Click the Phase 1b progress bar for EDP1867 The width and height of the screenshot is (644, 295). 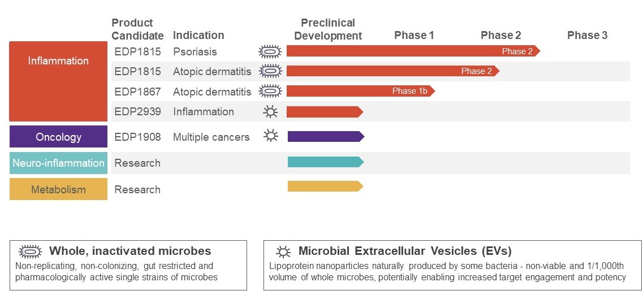coord(360,91)
